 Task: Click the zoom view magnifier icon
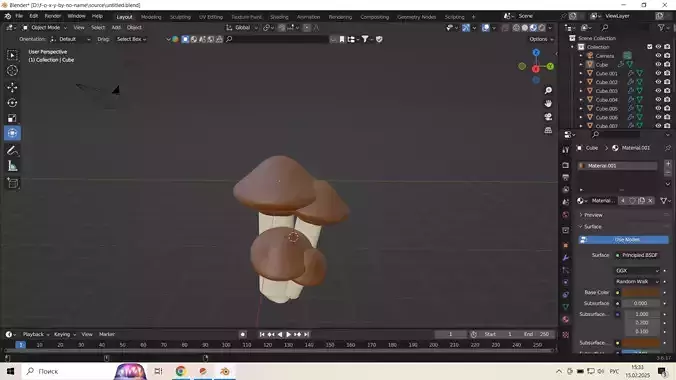(548, 90)
